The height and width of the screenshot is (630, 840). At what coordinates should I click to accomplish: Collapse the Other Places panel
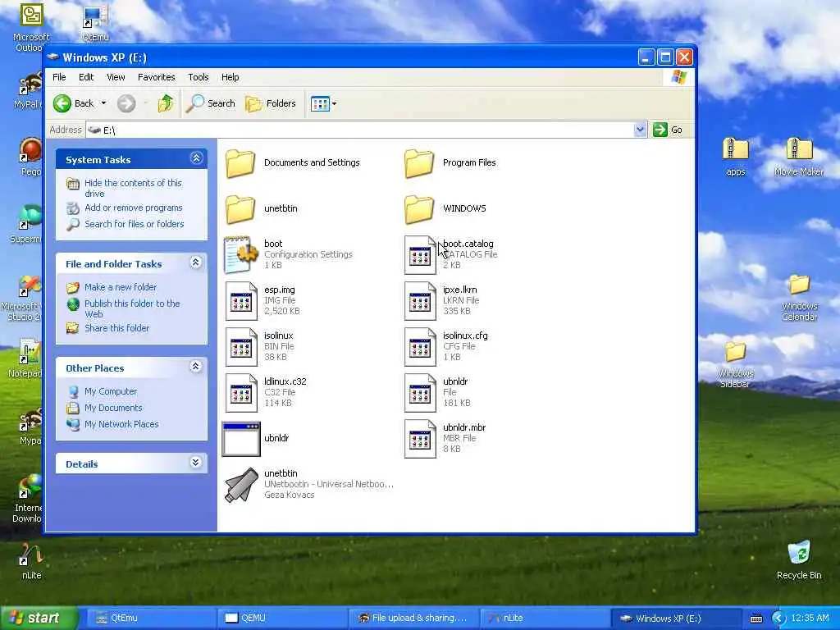(x=196, y=367)
